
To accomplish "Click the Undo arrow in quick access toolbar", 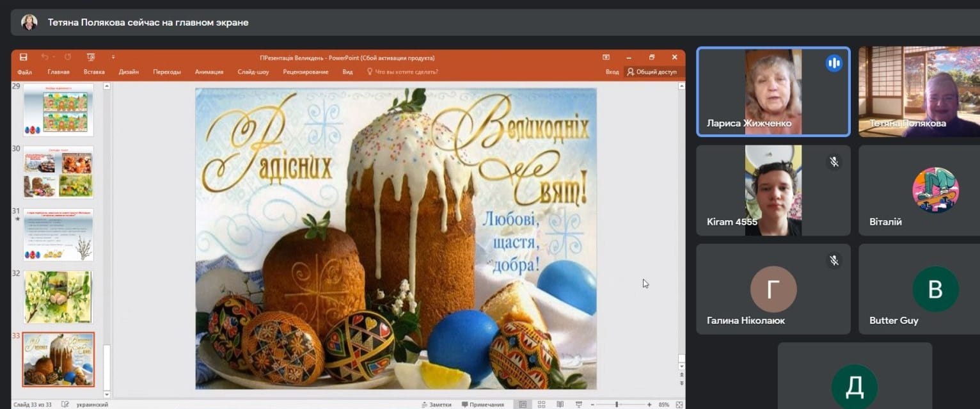I will coord(45,58).
